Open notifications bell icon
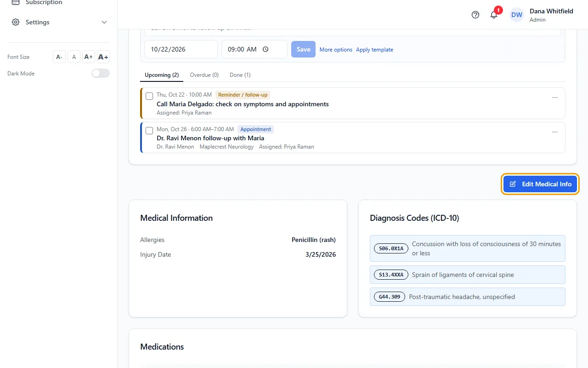Image resolution: width=588 pixels, height=368 pixels. pos(494,15)
